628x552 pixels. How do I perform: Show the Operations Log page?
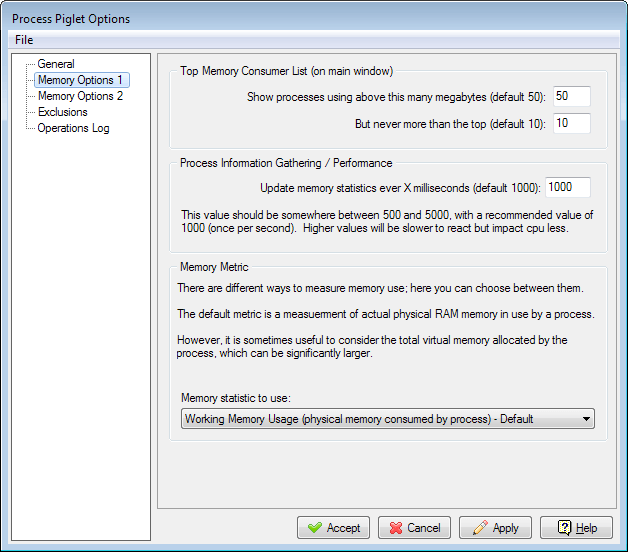click(73, 128)
